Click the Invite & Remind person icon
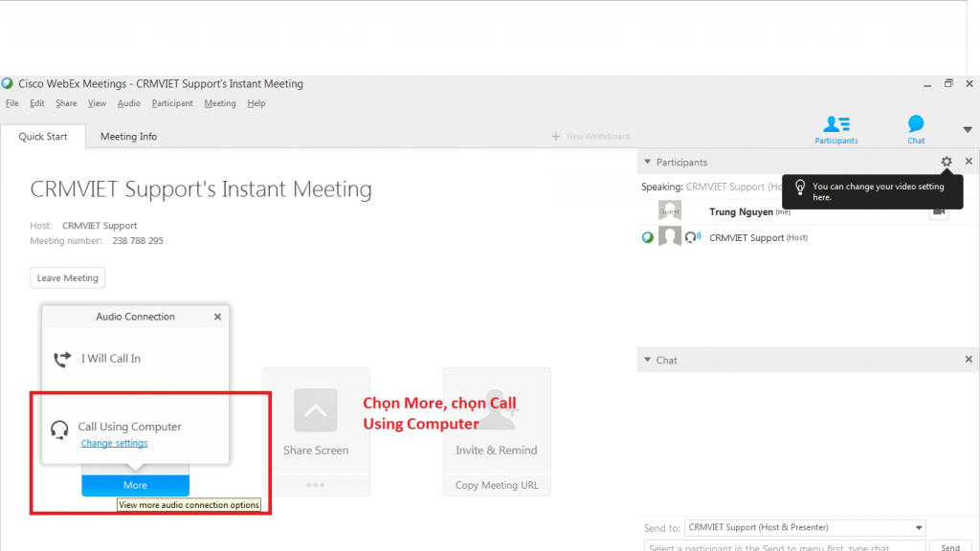 pyautogui.click(x=497, y=410)
